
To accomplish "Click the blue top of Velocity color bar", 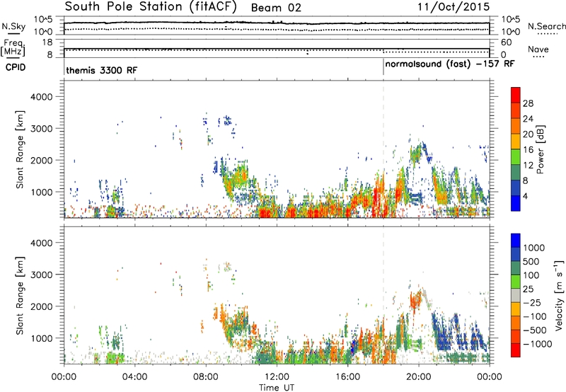I will point(516,240).
